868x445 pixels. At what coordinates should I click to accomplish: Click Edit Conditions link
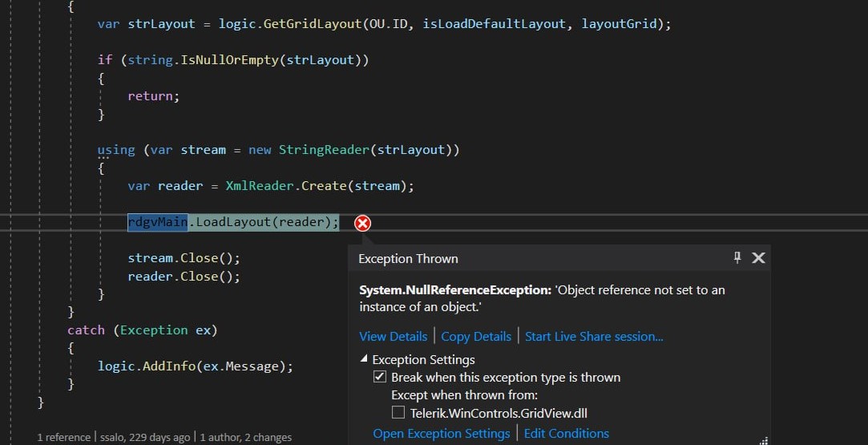pos(567,434)
